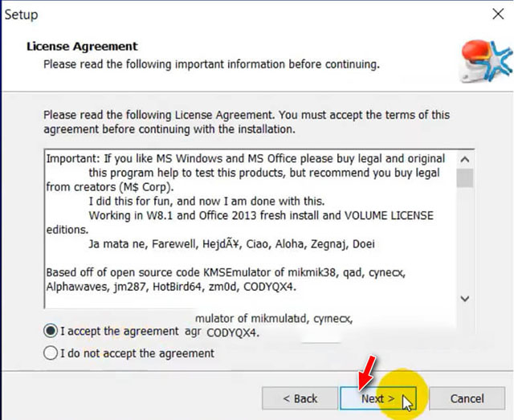Cancel the installation

click(467, 398)
